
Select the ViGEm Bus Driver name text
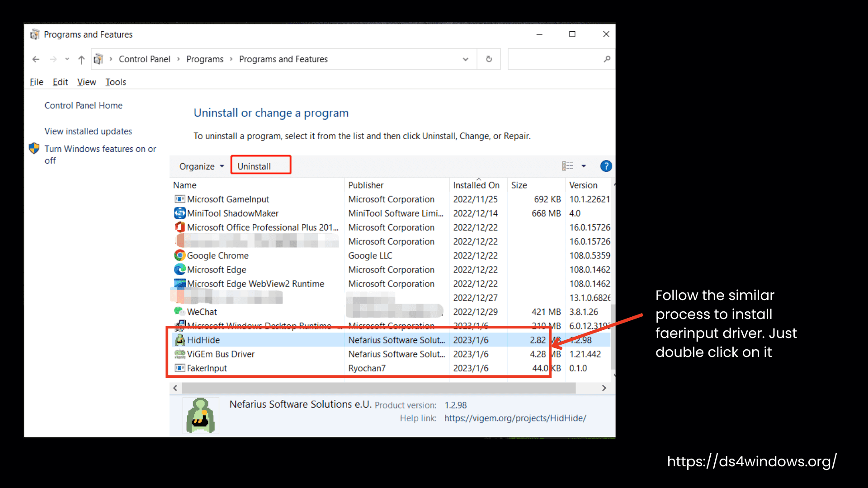point(221,354)
